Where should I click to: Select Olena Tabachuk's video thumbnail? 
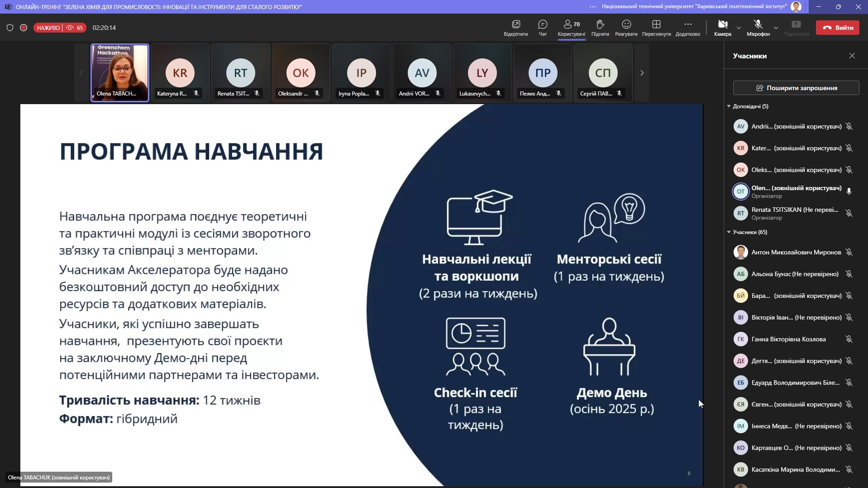click(x=120, y=72)
